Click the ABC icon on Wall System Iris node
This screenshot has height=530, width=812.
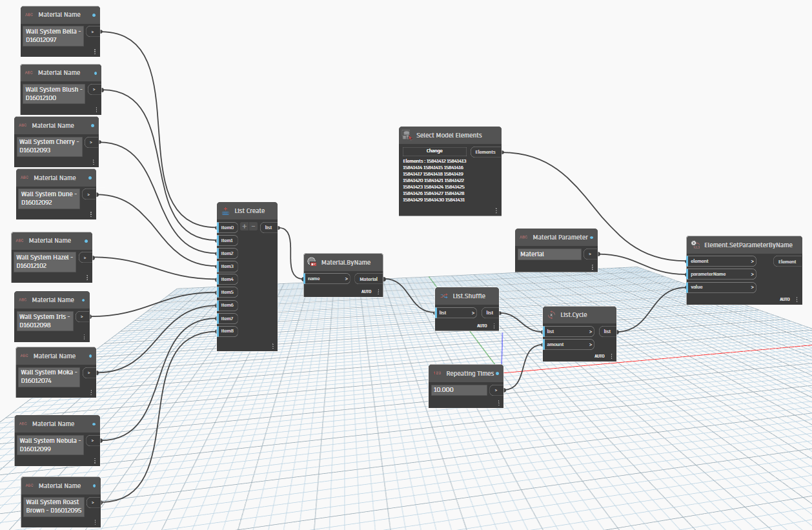(21, 300)
